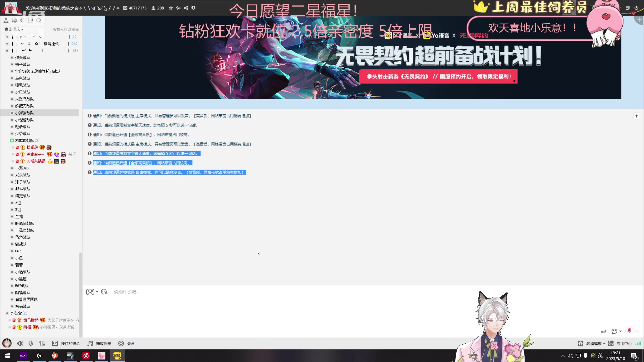
Task: Click the quick-reply chat bubble icon
Action: [614, 331]
